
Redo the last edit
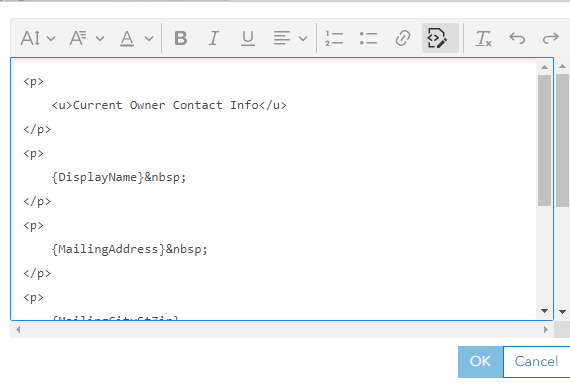pos(550,38)
